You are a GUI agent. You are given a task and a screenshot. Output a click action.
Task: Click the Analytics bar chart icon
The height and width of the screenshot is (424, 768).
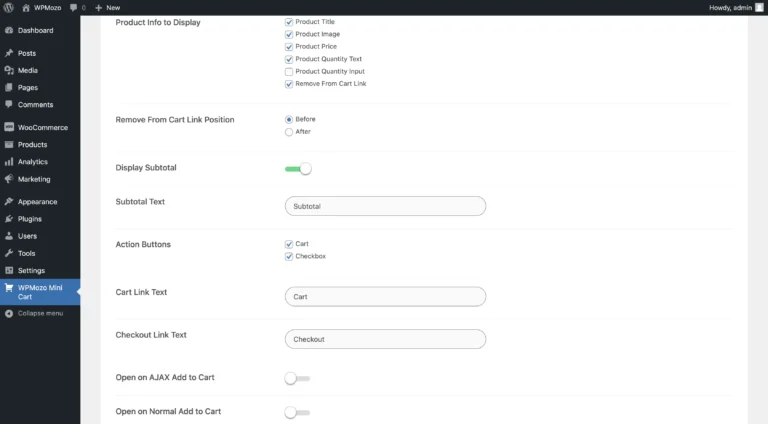9,162
